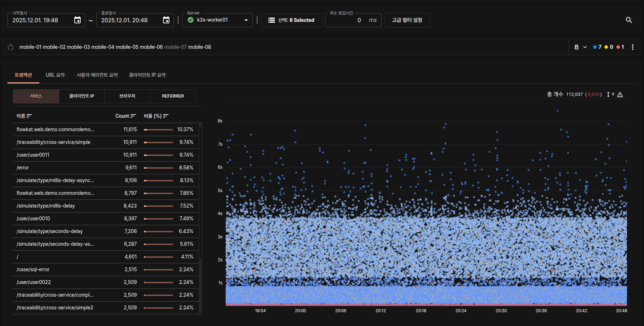This screenshot has height=326, width=644.
Task: Toggle the mobile-01 instance filter
Action: click(30, 47)
